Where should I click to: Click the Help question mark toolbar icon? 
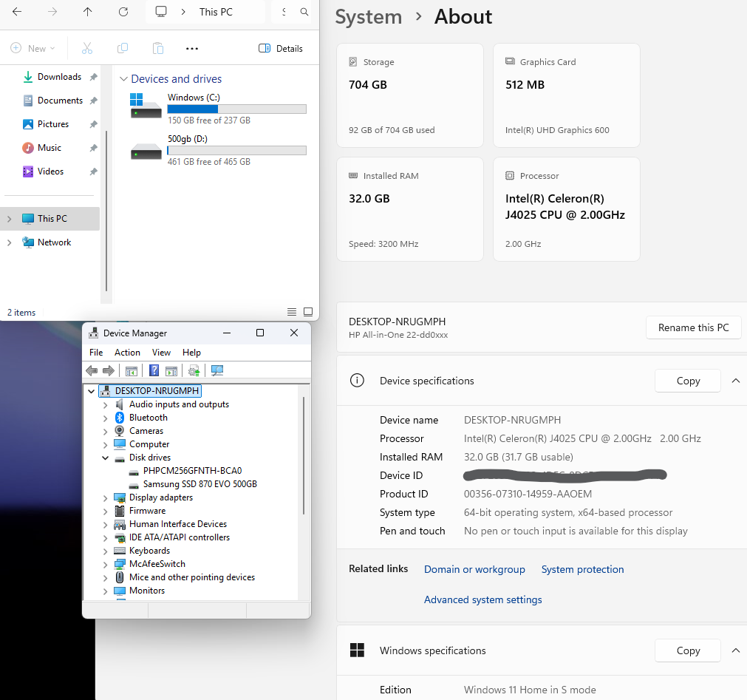pos(154,371)
